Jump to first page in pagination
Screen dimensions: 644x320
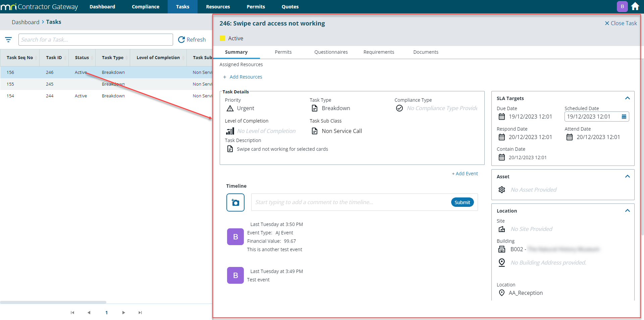[72, 313]
